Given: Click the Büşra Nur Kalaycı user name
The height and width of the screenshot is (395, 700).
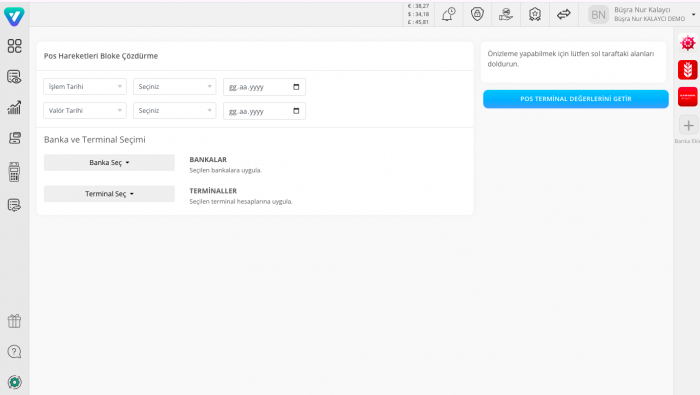Looking at the screenshot, I should click(642, 10).
